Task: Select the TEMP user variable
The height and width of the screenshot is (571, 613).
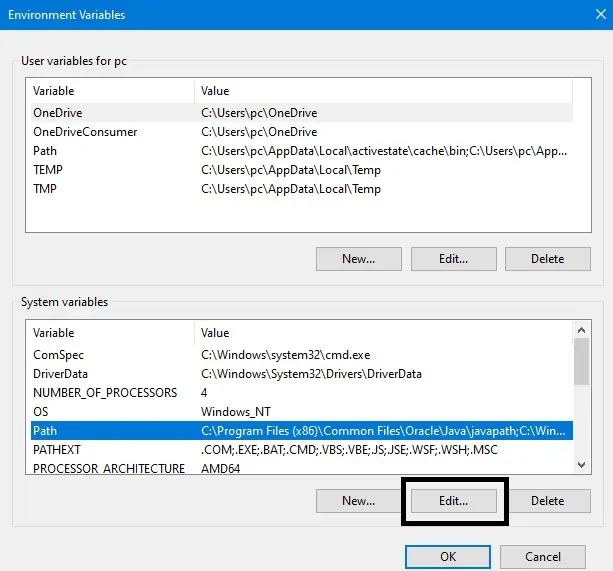Action: pos(302,170)
